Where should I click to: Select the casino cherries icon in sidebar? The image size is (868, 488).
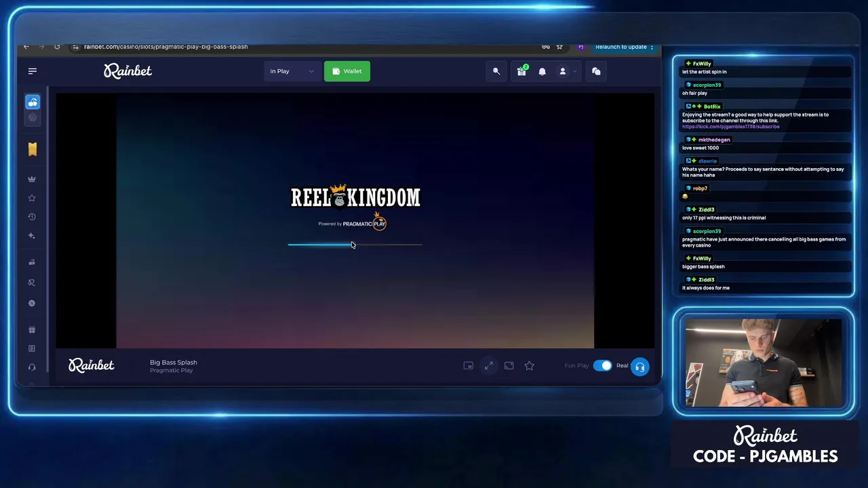point(33,102)
